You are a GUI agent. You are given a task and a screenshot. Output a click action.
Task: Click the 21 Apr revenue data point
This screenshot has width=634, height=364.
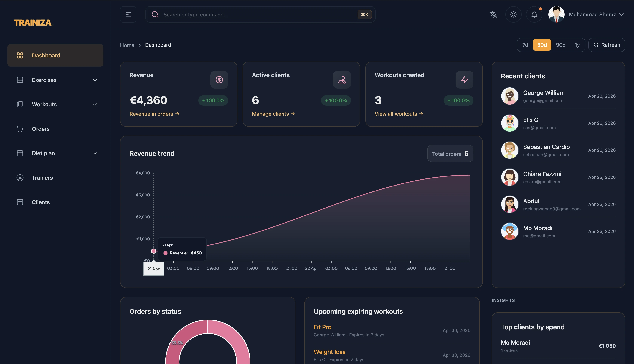pos(153,251)
